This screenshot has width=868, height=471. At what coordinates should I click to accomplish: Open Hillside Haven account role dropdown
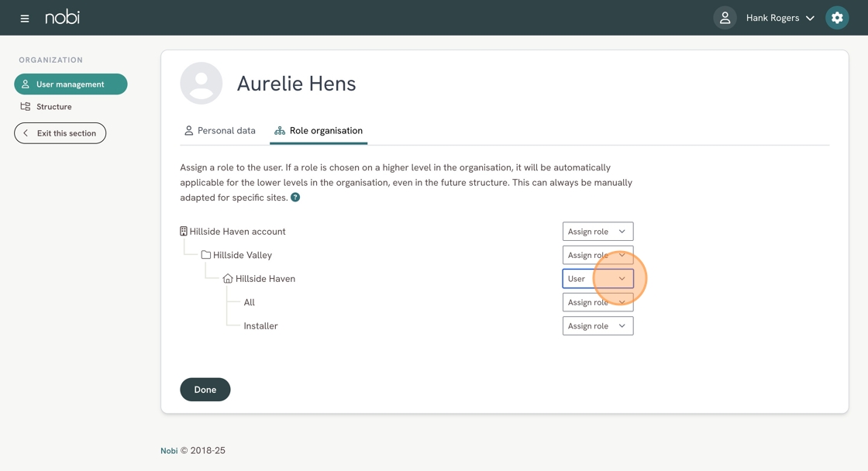click(x=598, y=232)
